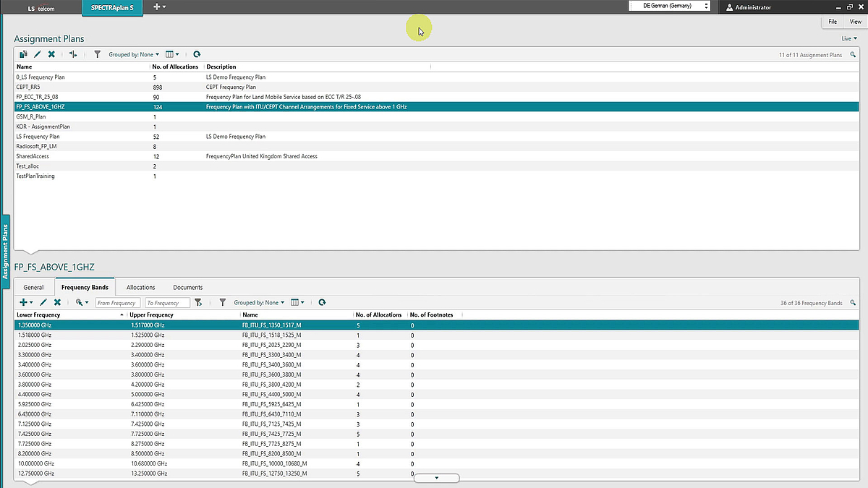Screen dimensions: 868x488
Task: Sort by No. of Footnotes column header
Action: [434, 314]
